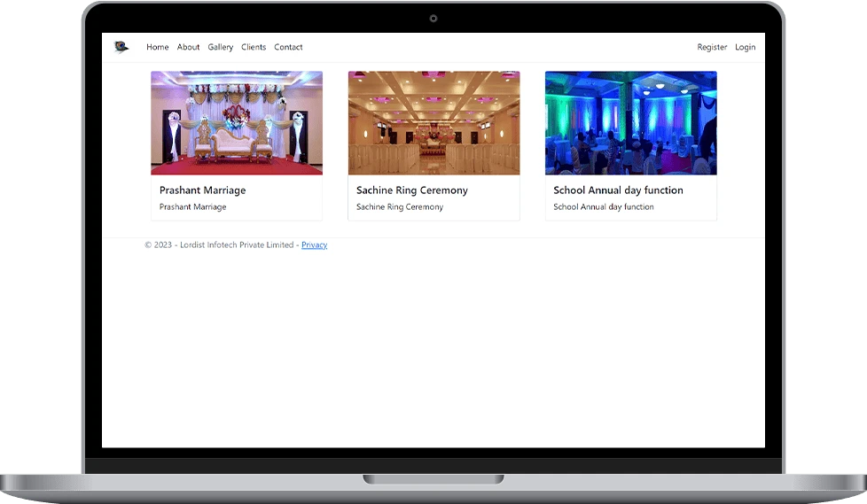Click the laptop webcam above the screen
The image size is (867, 504).
[433, 19]
